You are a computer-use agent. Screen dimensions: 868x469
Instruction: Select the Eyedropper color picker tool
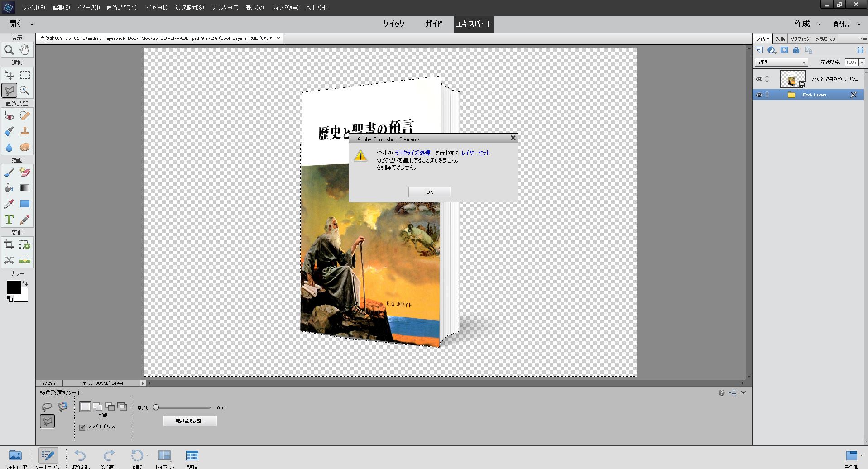[x=9, y=204]
